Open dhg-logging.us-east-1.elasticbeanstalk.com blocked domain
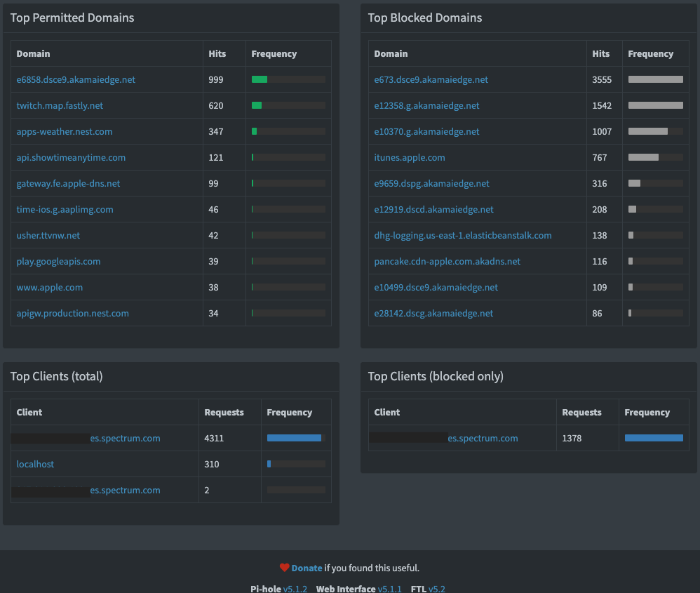The height and width of the screenshot is (593, 700). tap(463, 235)
